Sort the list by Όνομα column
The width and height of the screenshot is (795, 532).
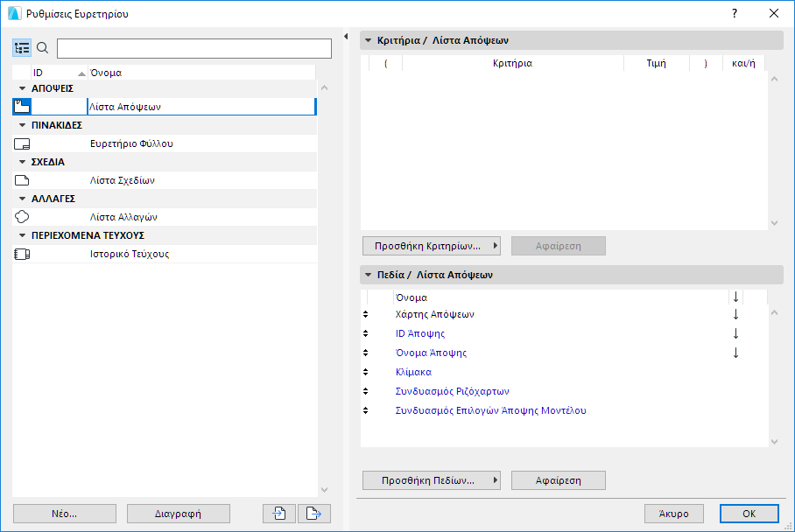(201, 73)
